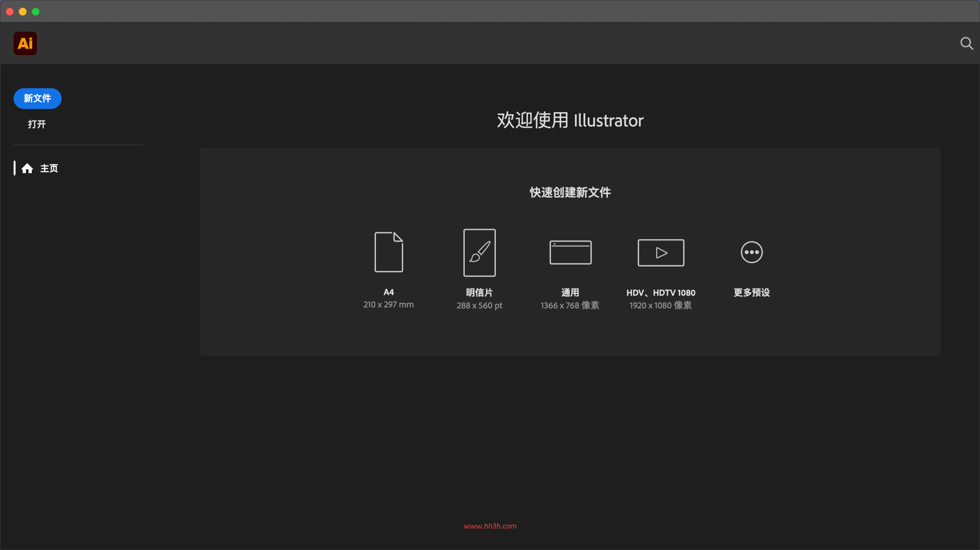The width and height of the screenshot is (980, 550).
Task: Open 更多预设 more presets ellipsis icon
Action: [751, 252]
